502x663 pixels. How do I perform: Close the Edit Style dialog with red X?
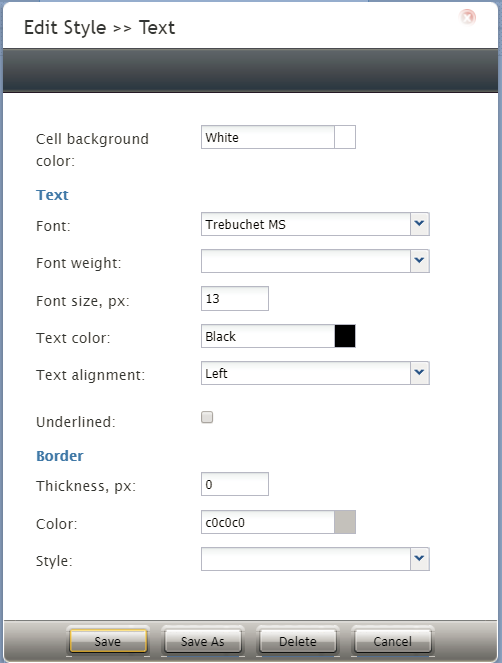pyautogui.click(x=467, y=17)
